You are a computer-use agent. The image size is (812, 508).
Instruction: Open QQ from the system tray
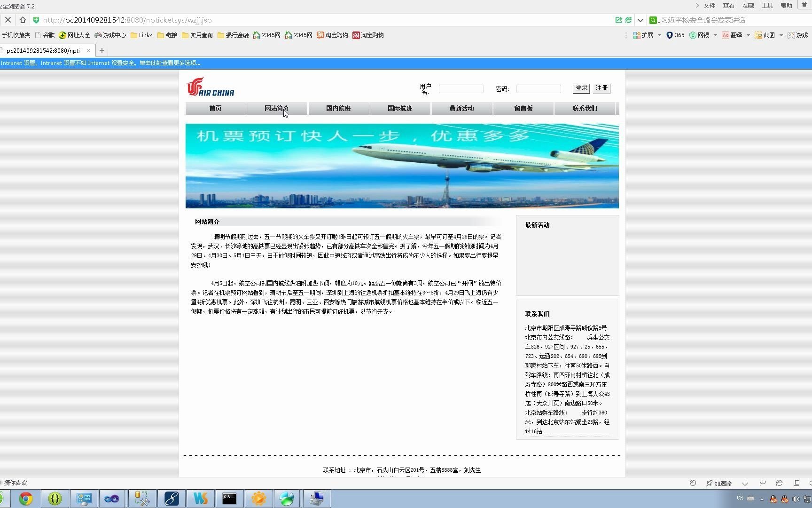(774, 499)
